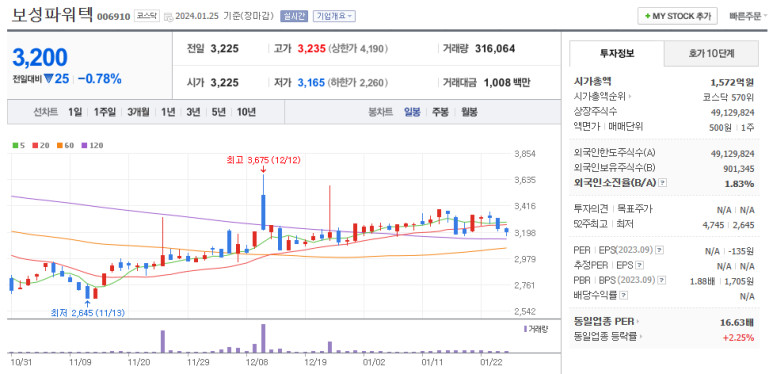Click the purple 120-day moving average legend swatch
Image resolution: width=773 pixels, height=374 pixels.
point(84,145)
